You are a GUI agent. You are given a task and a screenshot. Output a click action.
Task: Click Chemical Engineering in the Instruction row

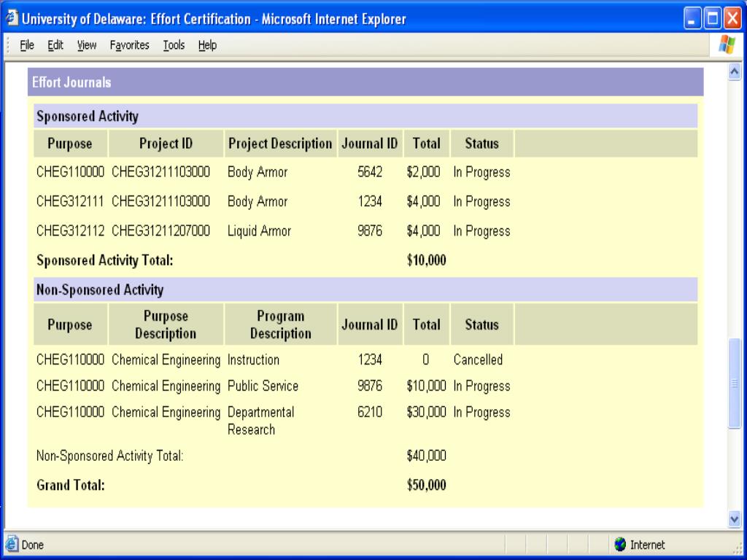(x=166, y=360)
